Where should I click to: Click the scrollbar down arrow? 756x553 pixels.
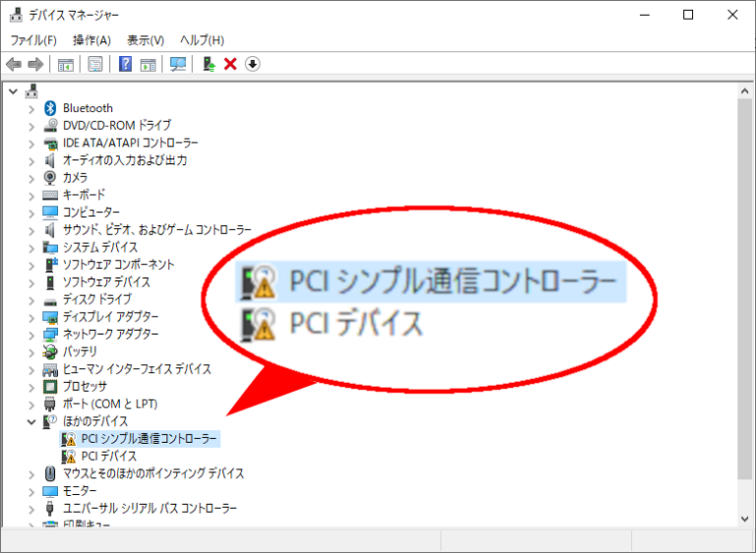click(x=745, y=519)
